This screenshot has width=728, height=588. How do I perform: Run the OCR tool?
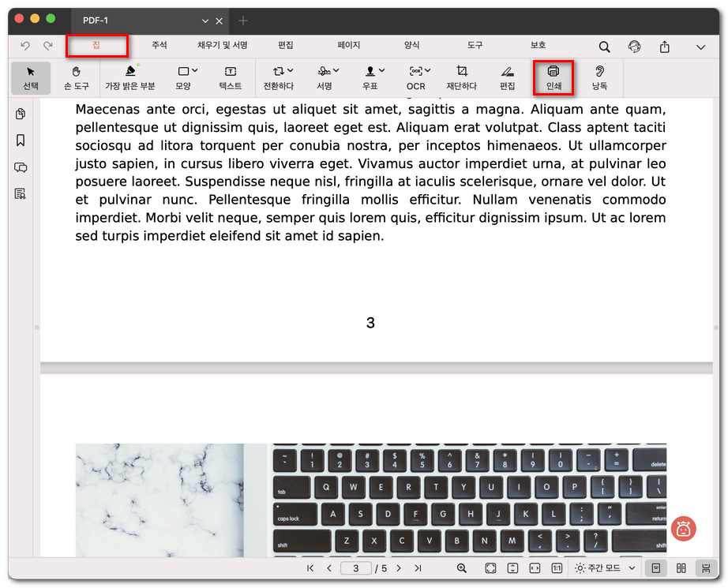(x=415, y=78)
